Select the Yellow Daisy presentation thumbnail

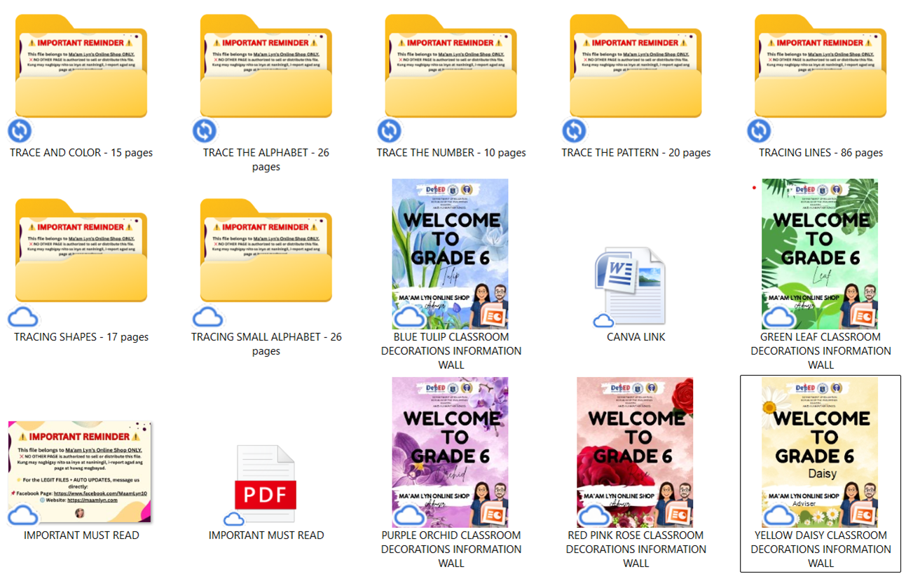(x=821, y=452)
